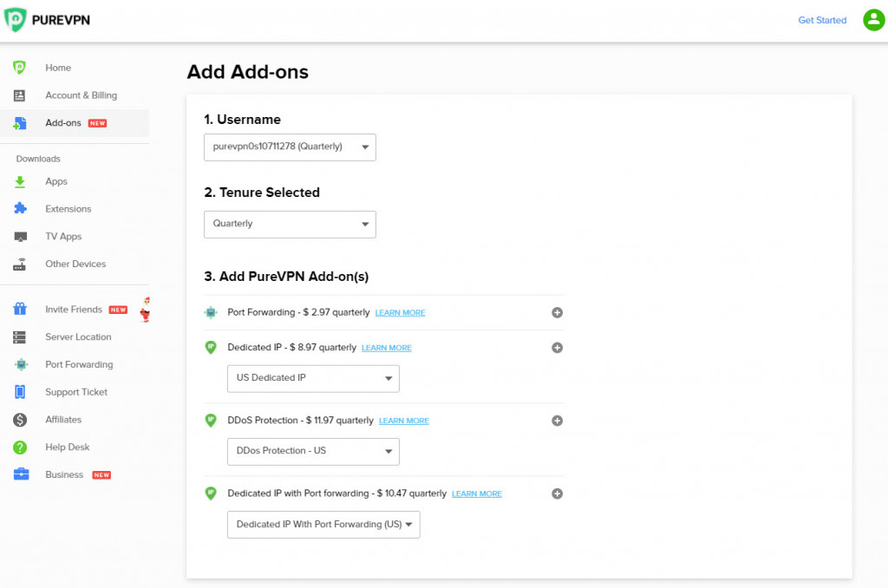Open Help Desk

pos(68,447)
